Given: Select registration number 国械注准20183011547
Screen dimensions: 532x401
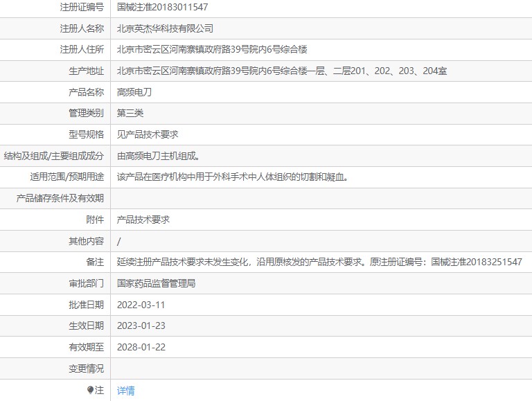Looking at the screenshot, I should tap(162, 7).
